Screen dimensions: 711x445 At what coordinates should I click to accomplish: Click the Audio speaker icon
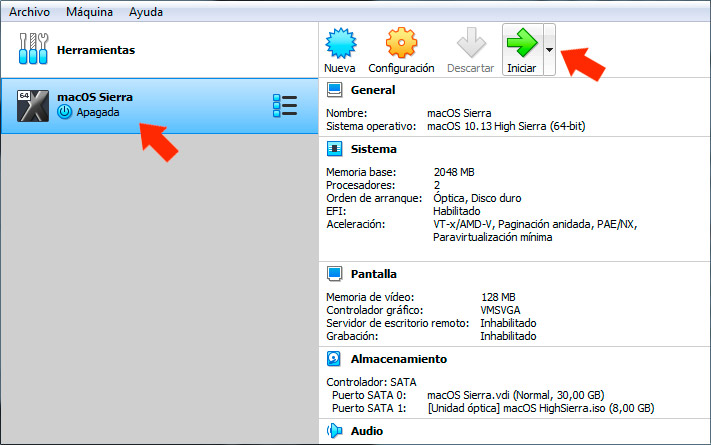(x=335, y=430)
